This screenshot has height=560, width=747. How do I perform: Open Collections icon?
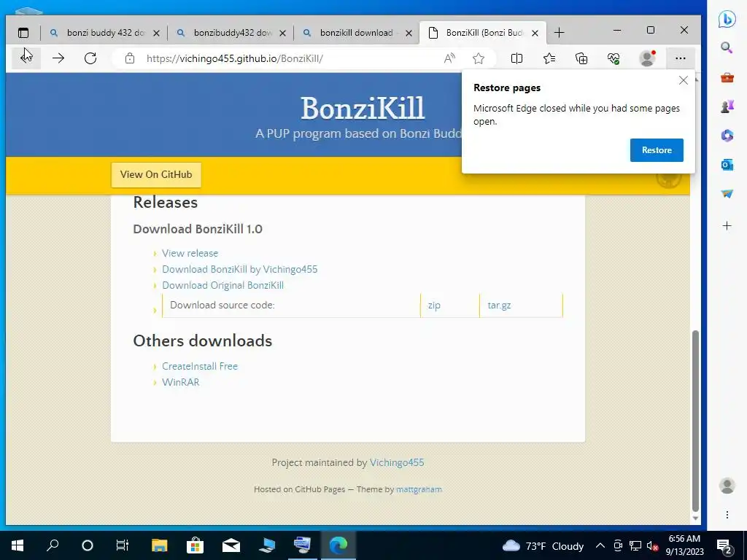pyautogui.click(x=581, y=58)
